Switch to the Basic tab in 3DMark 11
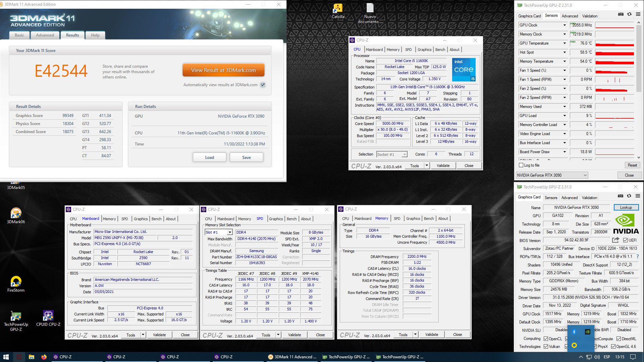Image resolution: width=644 pixels, height=362 pixels. coord(19,35)
